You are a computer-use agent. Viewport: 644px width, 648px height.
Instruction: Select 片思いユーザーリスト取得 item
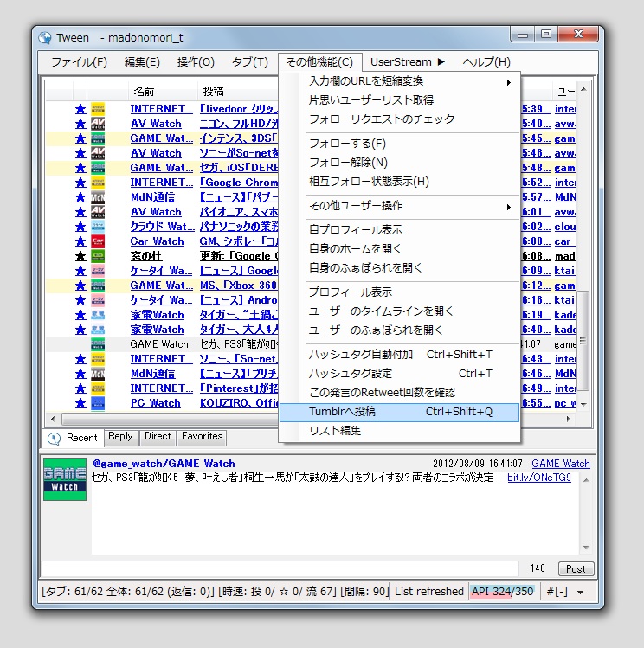coord(399,100)
